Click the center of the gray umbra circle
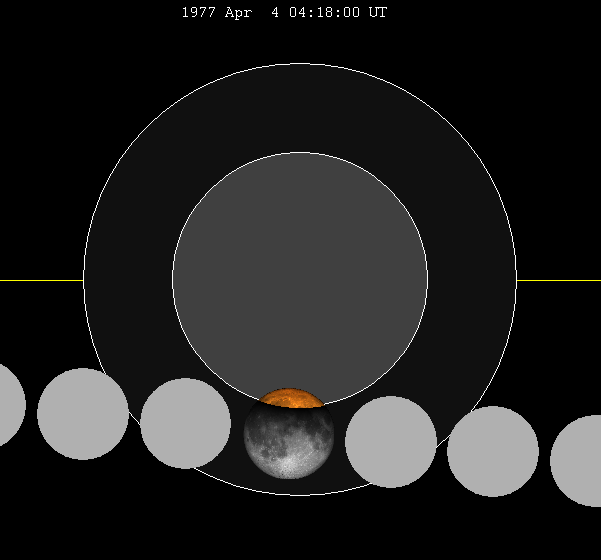 [300, 280]
